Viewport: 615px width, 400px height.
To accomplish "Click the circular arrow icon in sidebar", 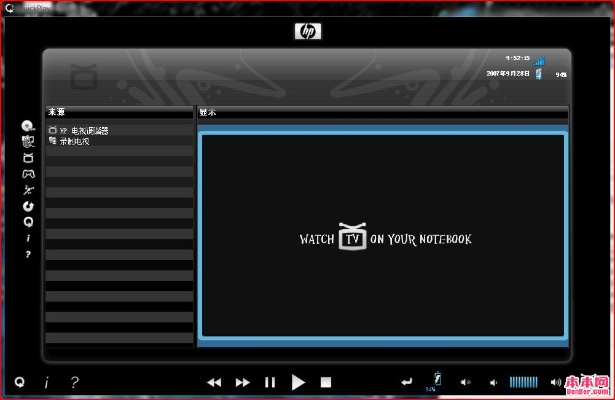I will 28,206.
